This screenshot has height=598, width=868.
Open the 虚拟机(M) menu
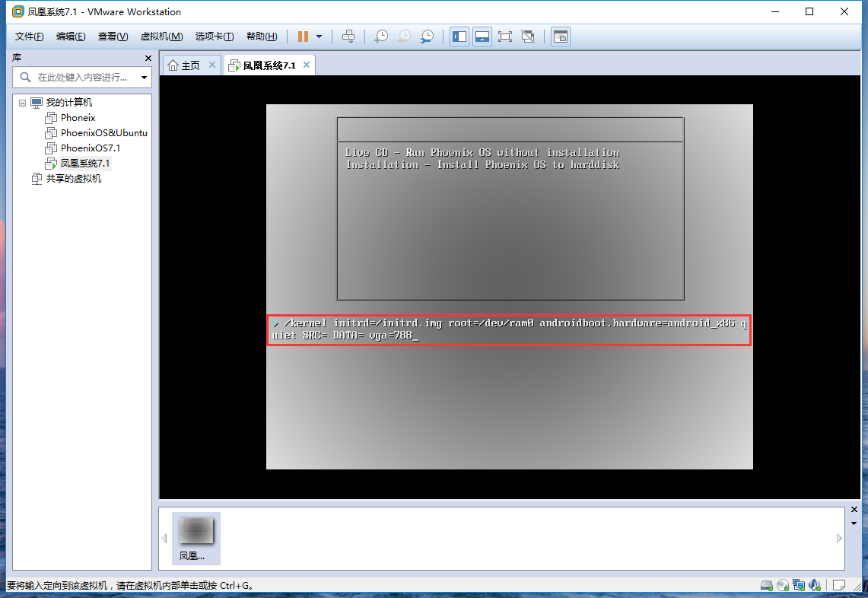[x=161, y=37]
